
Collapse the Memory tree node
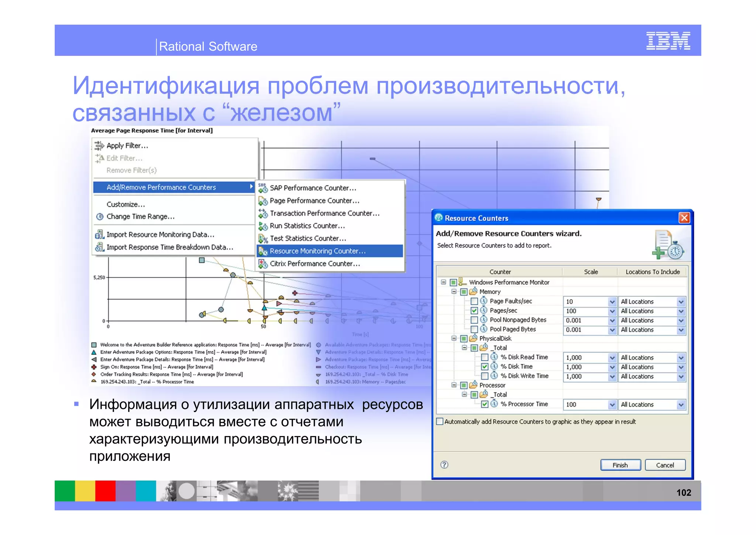454,292
